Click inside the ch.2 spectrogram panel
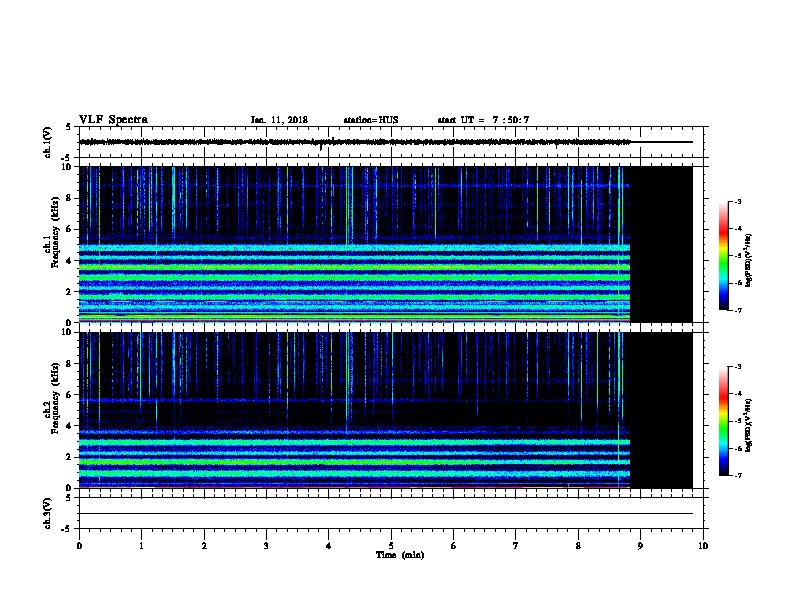 pyautogui.click(x=386, y=410)
